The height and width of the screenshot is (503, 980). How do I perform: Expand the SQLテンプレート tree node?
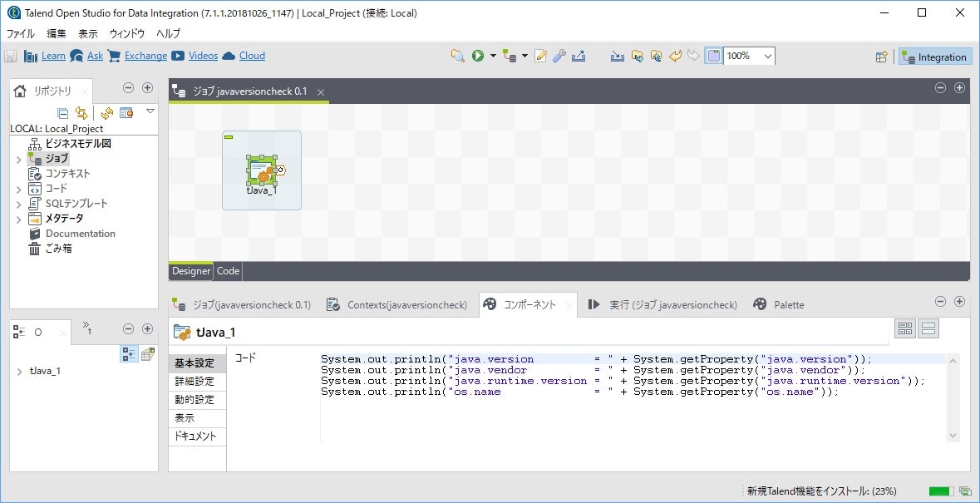click(19, 205)
